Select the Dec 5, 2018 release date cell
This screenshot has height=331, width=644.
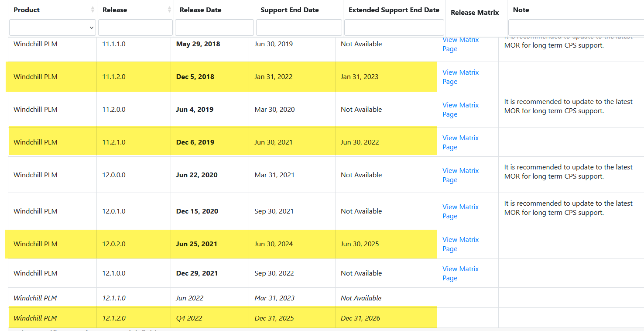195,77
